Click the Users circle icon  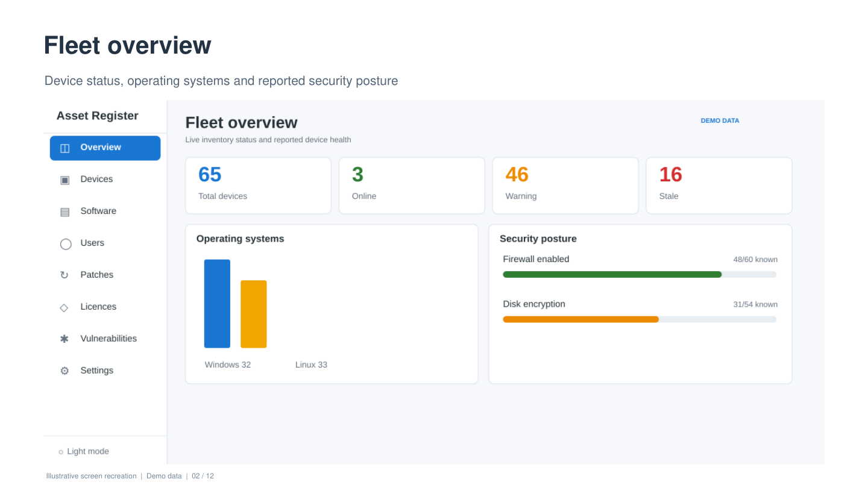pos(66,243)
